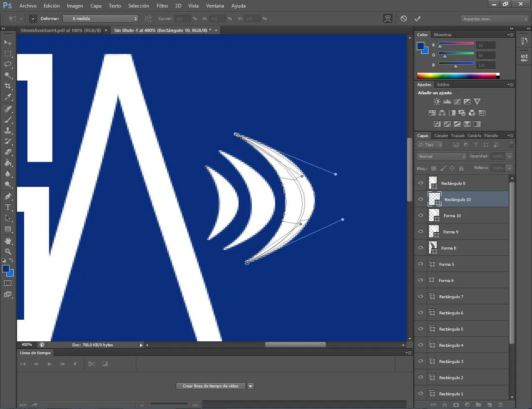Create a new layer in Layers panel
This screenshot has width=532, height=409.
pos(489,404)
